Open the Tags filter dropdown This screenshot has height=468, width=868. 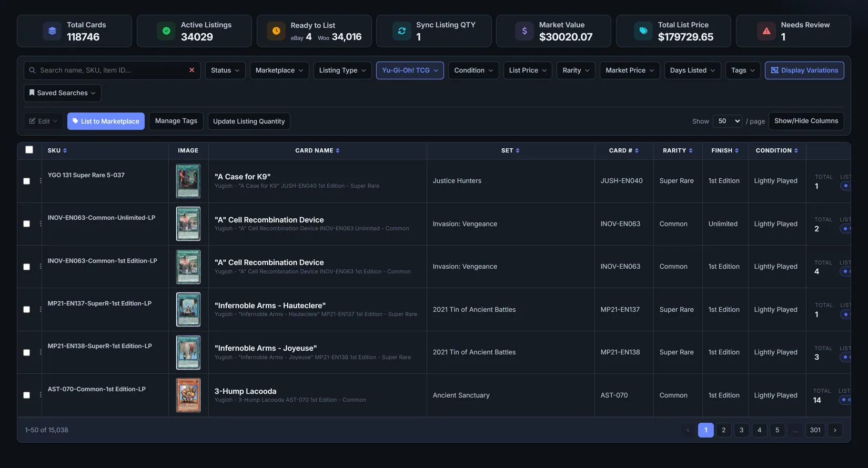tap(743, 70)
